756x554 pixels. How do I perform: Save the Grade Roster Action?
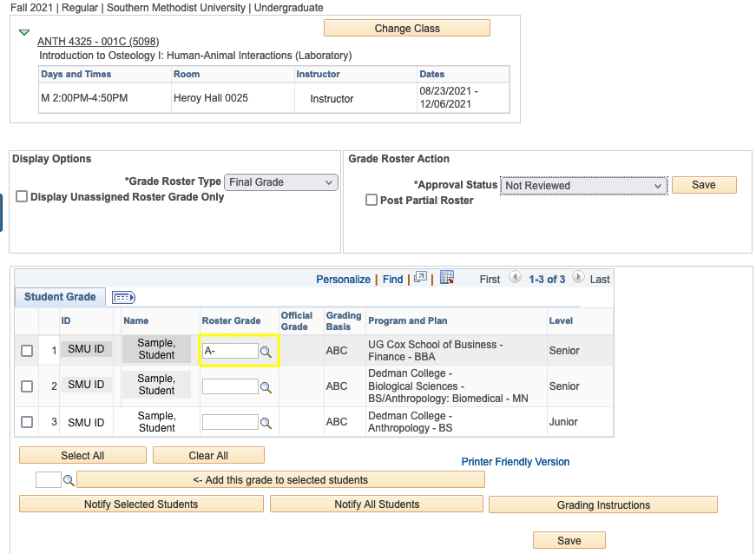(x=704, y=185)
